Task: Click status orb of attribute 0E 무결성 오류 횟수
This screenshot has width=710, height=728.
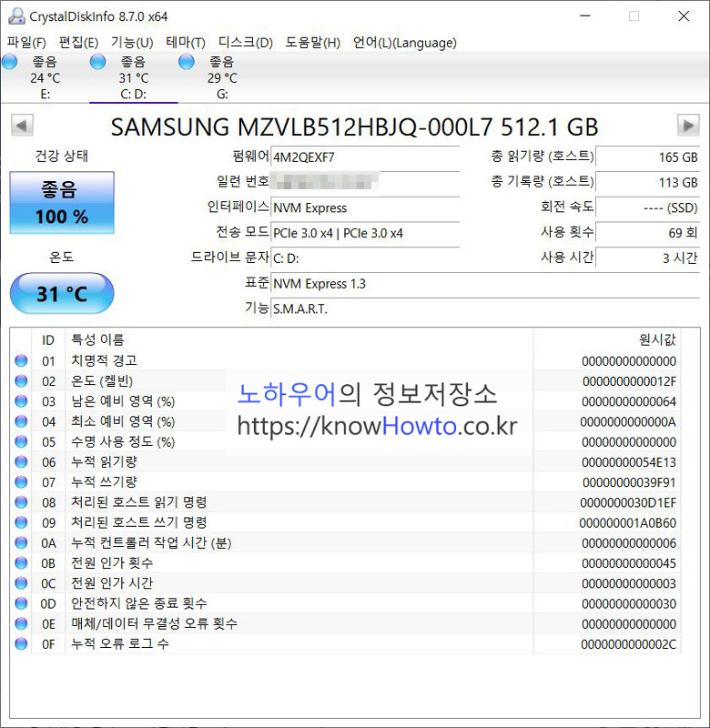Action: coord(21,623)
